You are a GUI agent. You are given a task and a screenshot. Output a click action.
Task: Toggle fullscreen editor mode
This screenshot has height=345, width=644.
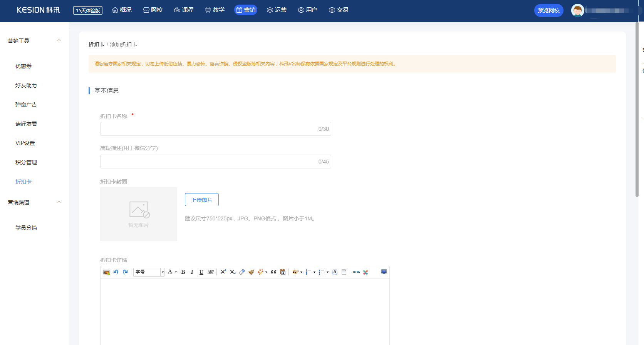coord(384,272)
